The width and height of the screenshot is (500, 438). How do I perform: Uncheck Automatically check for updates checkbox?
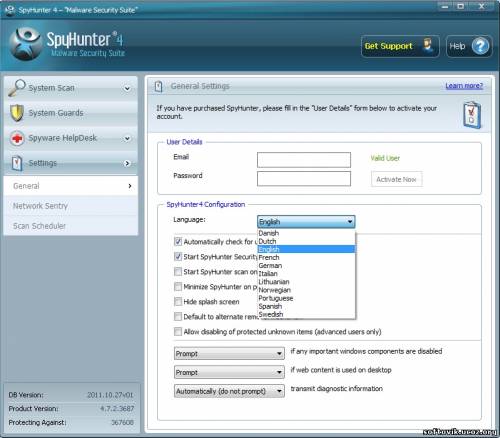pos(178,241)
